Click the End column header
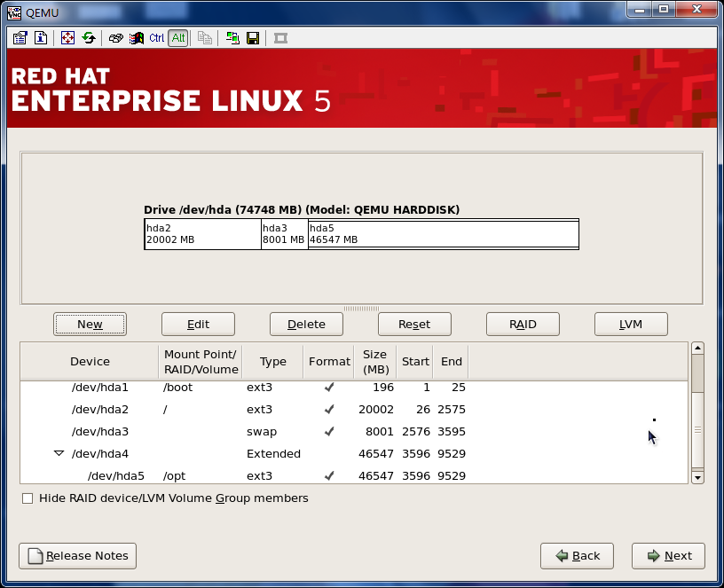Screen dimensions: 724x588 [x=451, y=361]
